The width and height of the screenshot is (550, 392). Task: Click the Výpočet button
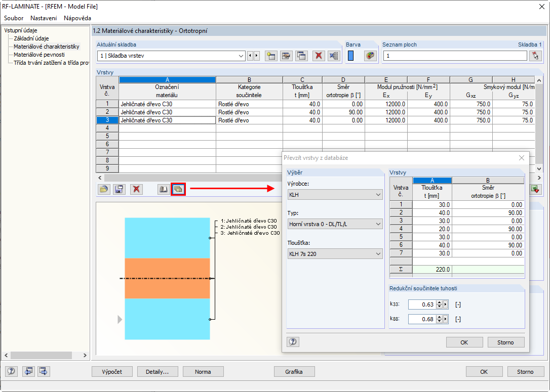point(112,372)
